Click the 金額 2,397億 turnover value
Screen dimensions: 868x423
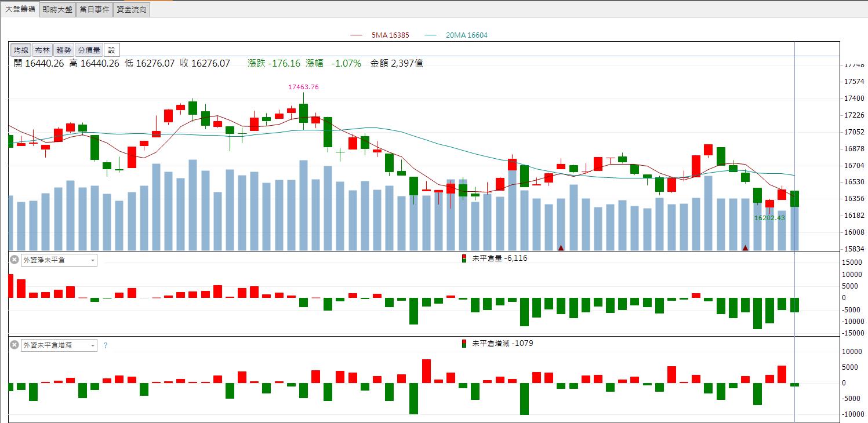pos(397,64)
